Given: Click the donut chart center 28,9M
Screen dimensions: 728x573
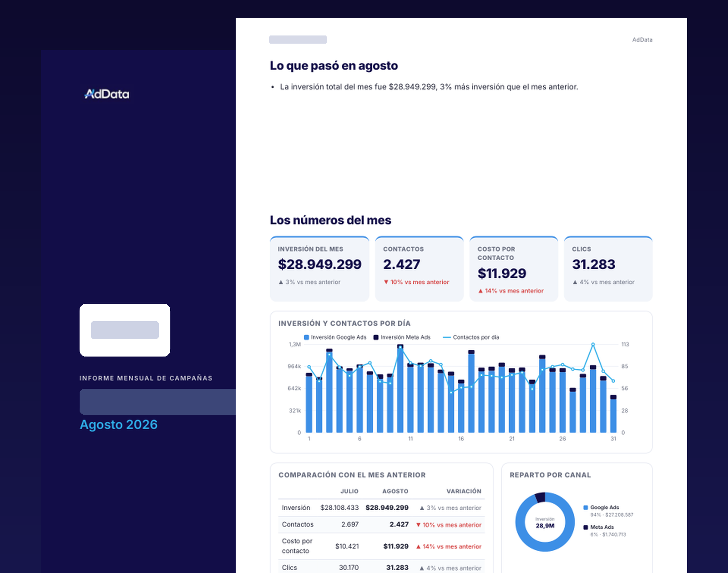Looking at the screenshot, I should (545, 526).
